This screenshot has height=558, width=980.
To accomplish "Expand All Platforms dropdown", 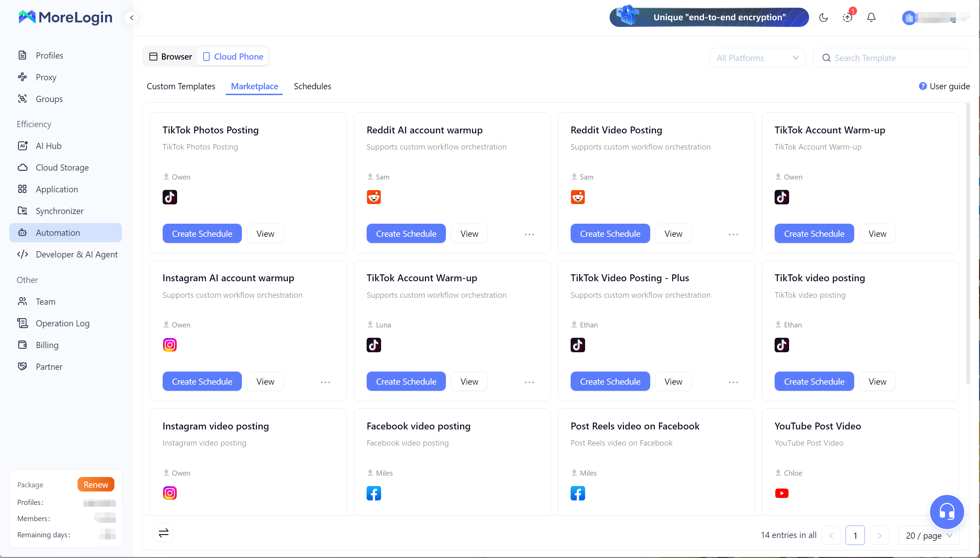I will pyautogui.click(x=757, y=58).
